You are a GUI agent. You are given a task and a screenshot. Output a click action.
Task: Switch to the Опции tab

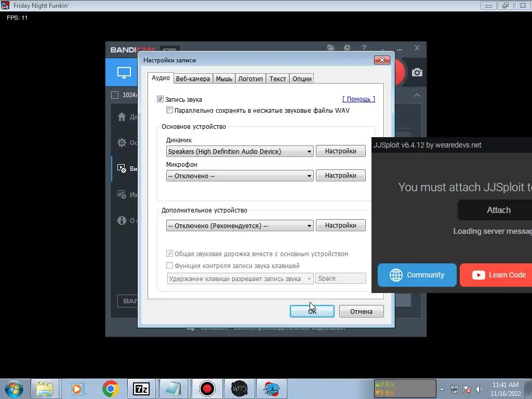tap(302, 79)
